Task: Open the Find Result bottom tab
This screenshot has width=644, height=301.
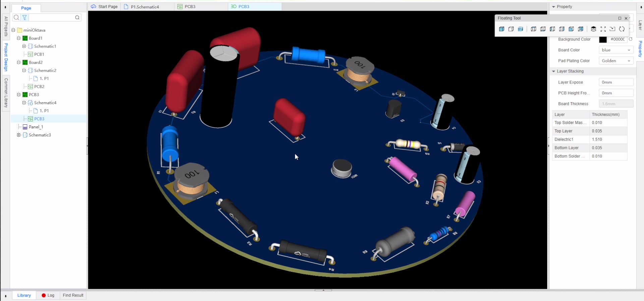Action: 73,295
